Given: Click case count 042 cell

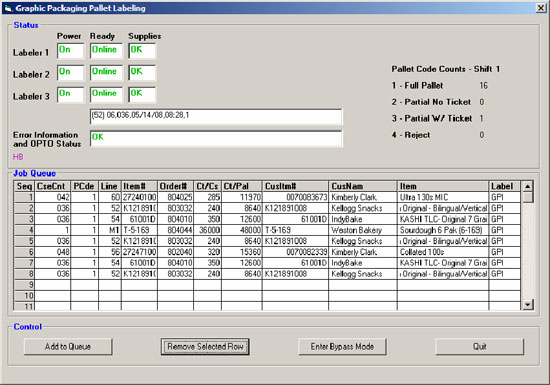Looking at the screenshot, I should 53,197.
